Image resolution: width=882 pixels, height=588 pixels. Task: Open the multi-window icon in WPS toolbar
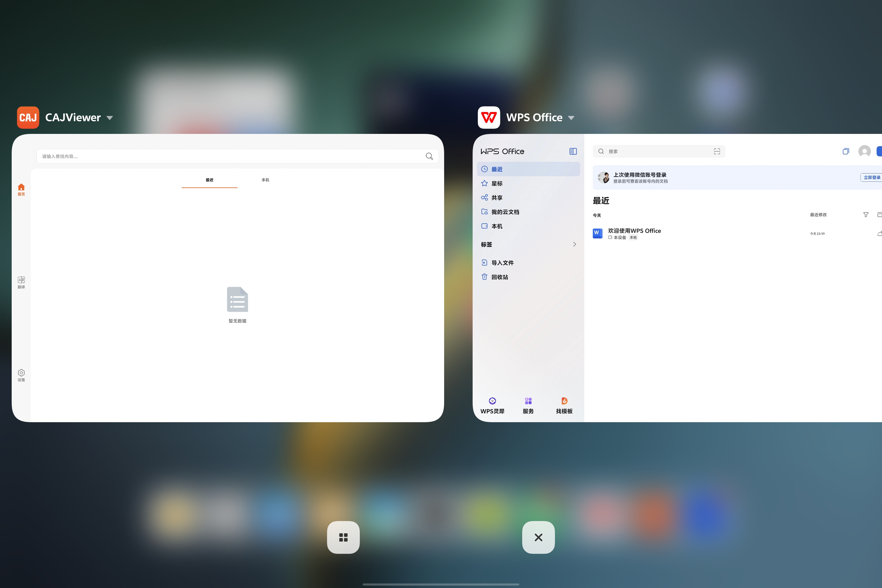pos(846,152)
